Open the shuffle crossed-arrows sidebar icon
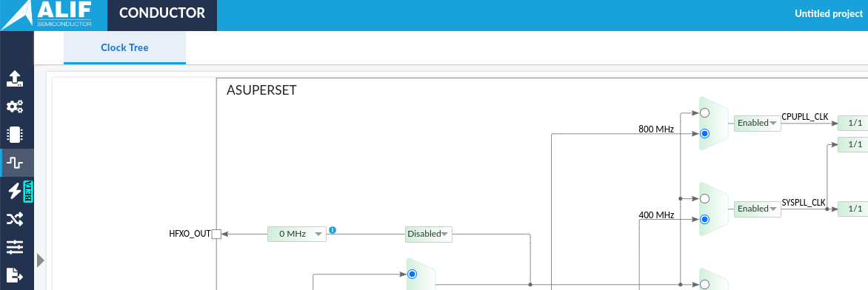Screen dimensions: 868x290 pyautogui.click(x=15, y=219)
